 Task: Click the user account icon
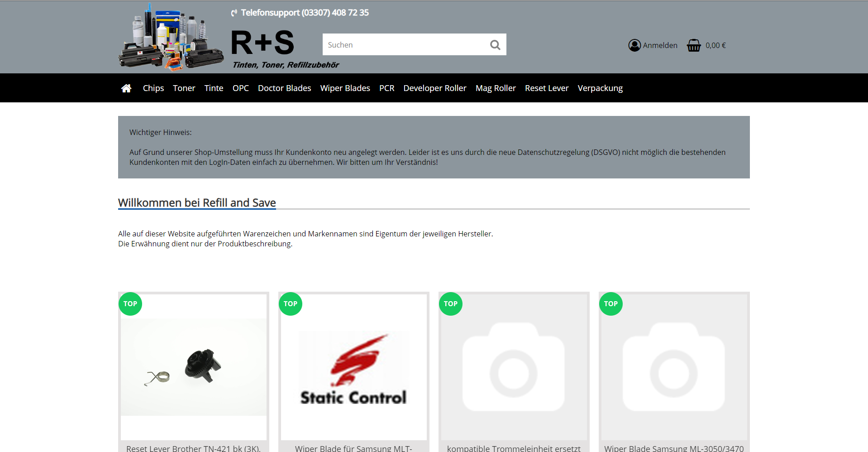(634, 45)
